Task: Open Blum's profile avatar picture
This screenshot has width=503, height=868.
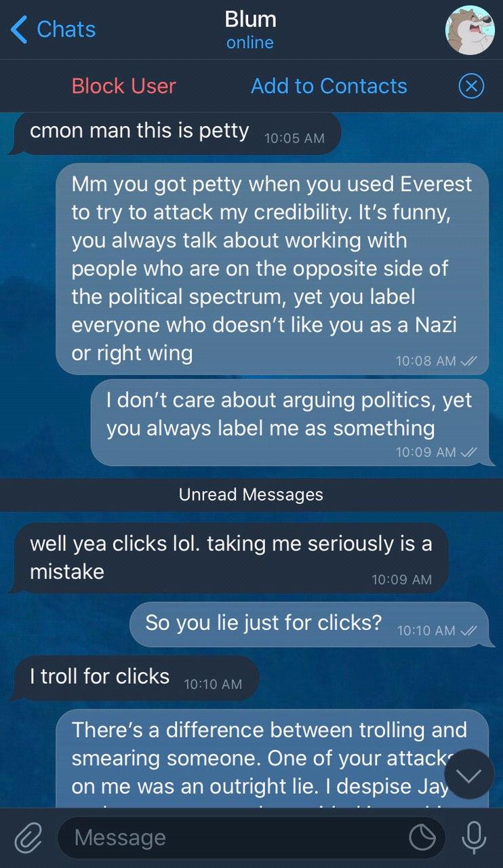Action: coord(470,30)
